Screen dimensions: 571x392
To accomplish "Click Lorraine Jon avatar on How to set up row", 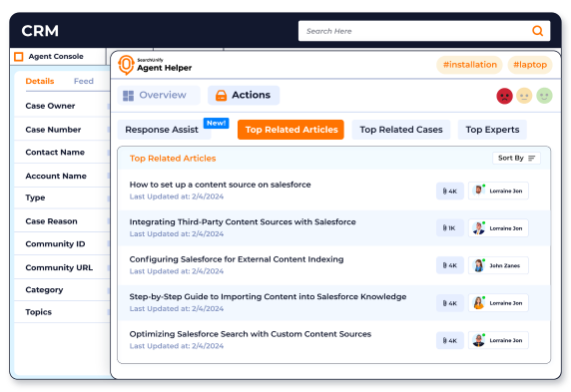I will [478, 191].
